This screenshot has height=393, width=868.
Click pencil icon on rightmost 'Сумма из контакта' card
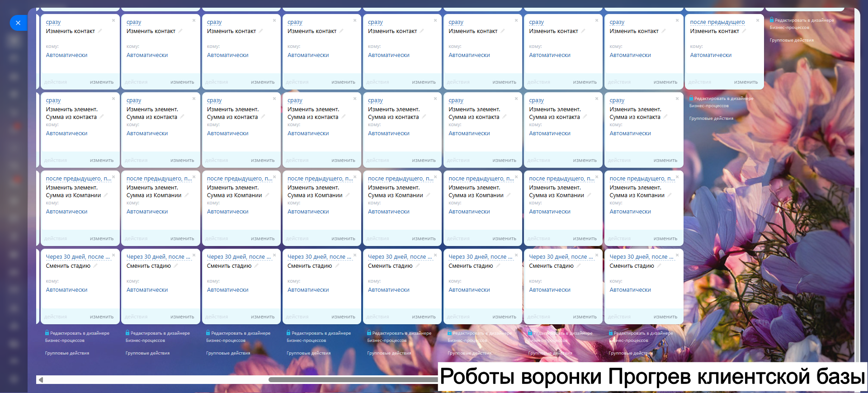click(x=665, y=117)
